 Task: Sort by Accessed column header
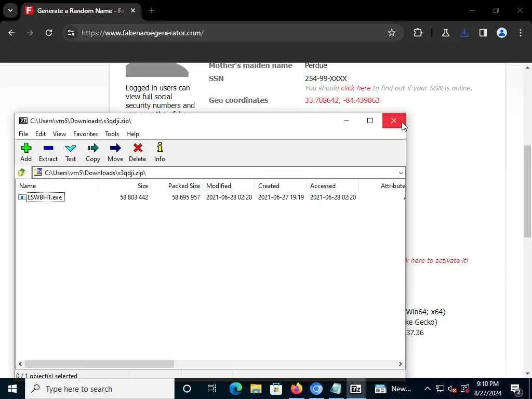pos(332,186)
